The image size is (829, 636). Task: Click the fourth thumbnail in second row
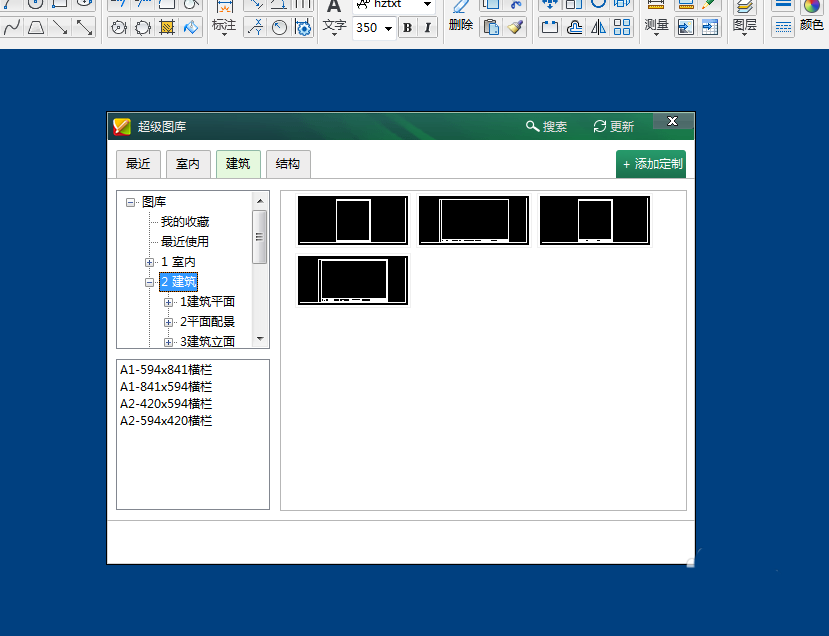point(353,280)
